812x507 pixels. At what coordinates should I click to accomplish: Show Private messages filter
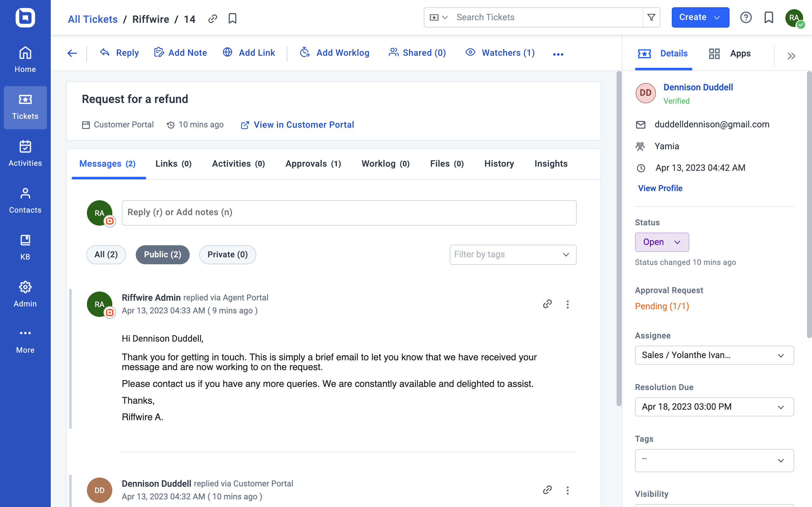point(227,254)
